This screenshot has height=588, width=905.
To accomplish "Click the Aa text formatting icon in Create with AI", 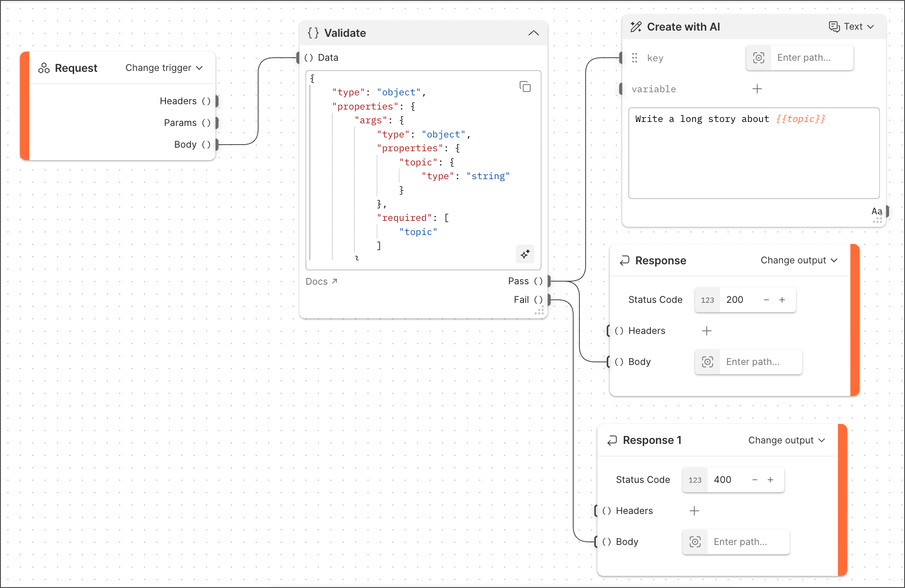I will click(876, 211).
